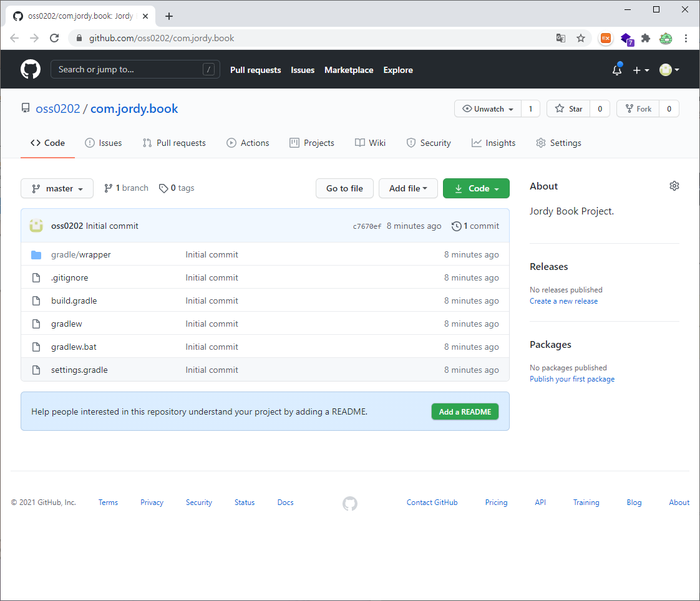Click the orange extension icon in toolbar
This screenshot has height=601, width=700.
[606, 39]
